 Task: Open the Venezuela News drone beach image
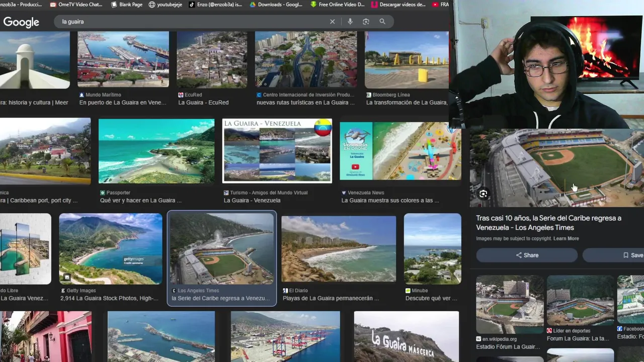pos(400,151)
